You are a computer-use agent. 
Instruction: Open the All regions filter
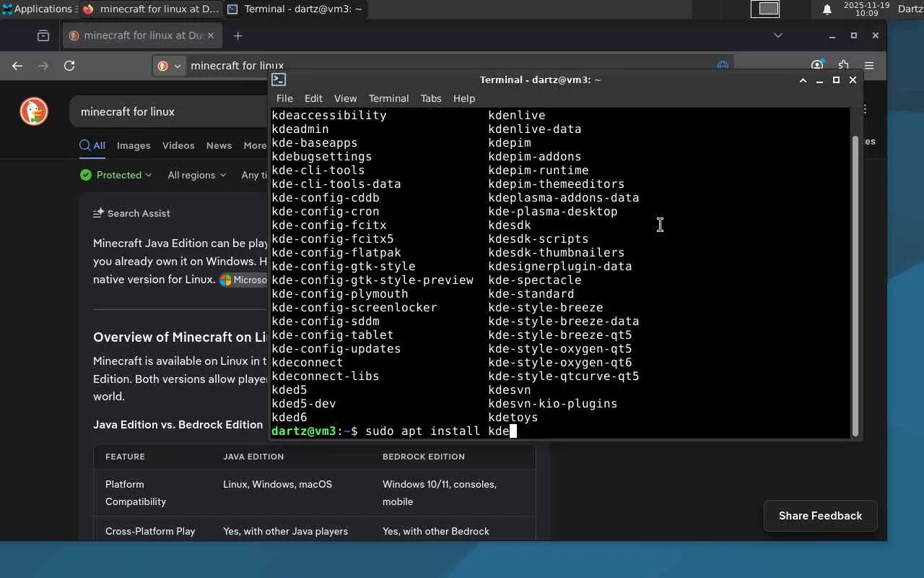click(196, 175)
